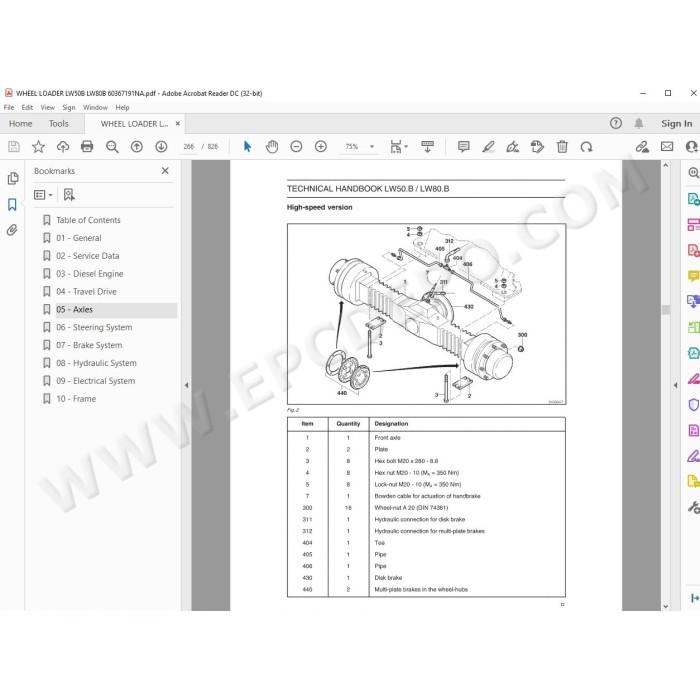
Task: Show the page thumbnails panel
Action: tap(12, 179)
